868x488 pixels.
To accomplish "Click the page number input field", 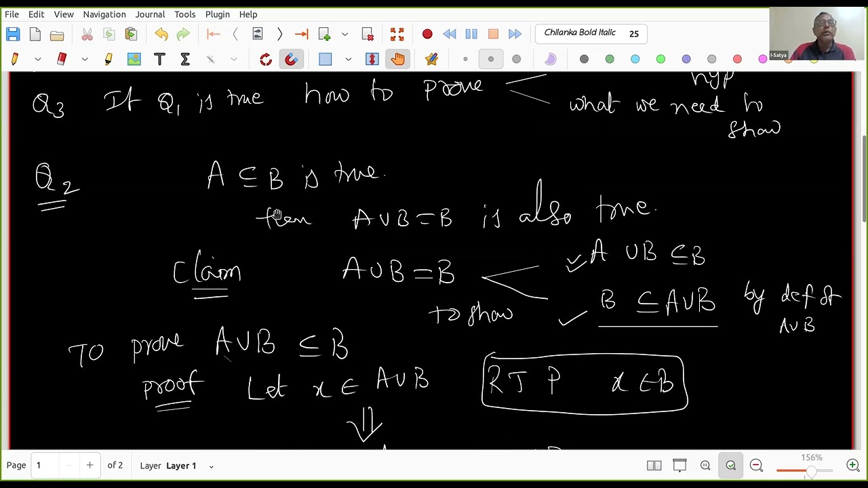I will 45,466.
